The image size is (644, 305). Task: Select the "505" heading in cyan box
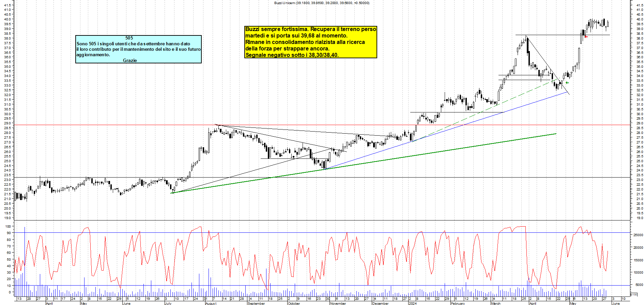pyautogui.click(x=129, y=38)
